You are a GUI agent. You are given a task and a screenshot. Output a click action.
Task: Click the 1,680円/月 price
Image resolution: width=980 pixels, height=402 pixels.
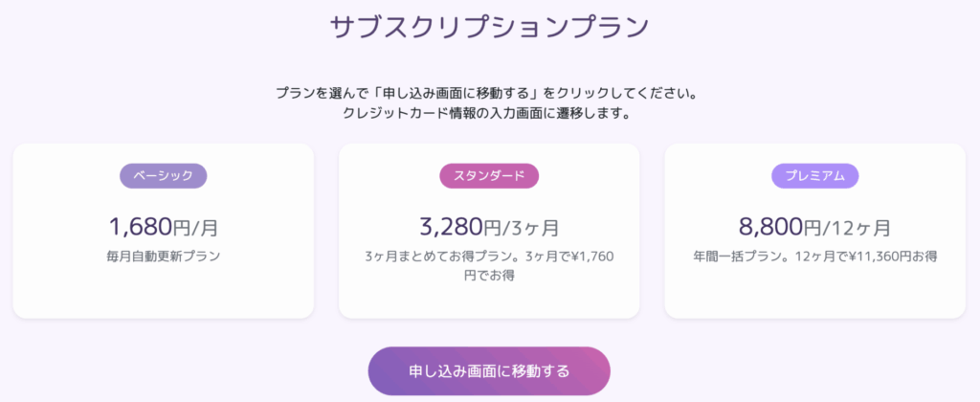tap(163, 228)
